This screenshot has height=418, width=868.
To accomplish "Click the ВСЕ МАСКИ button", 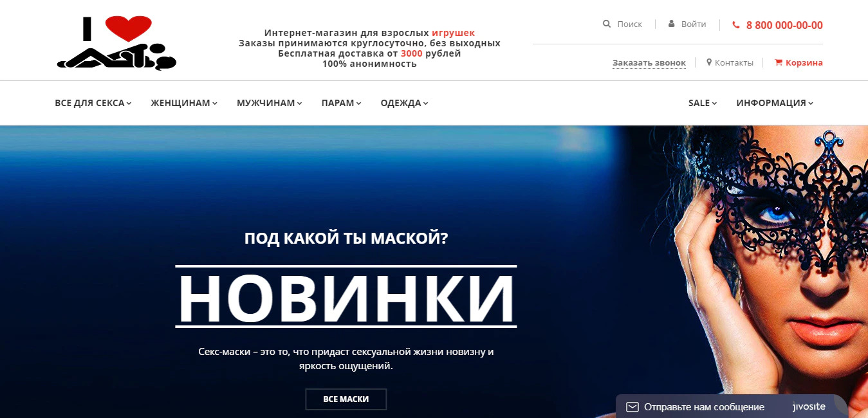I will pos(346,399).
